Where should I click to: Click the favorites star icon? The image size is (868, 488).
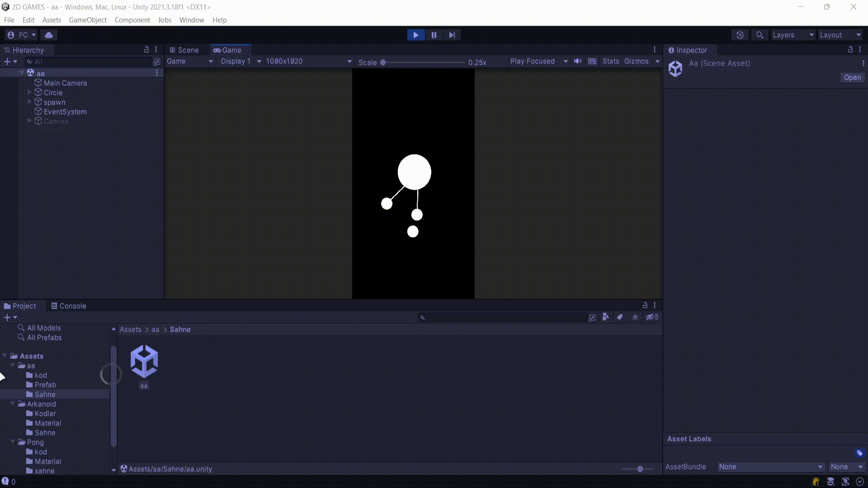click(x=635, y=317)
